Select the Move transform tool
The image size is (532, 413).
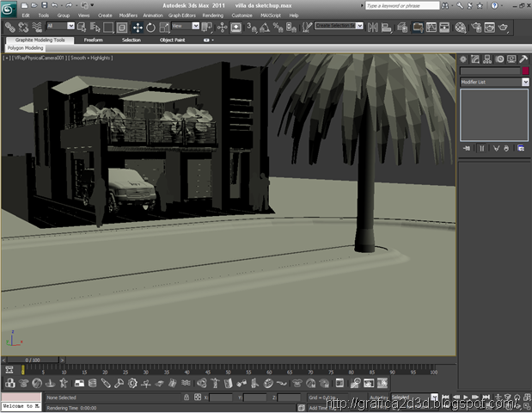tap(138, 28)
